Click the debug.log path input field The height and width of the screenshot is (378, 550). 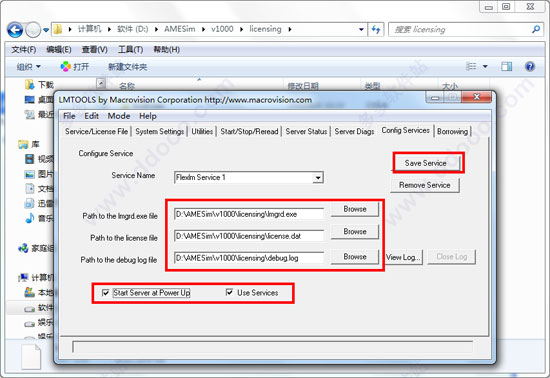[249, 258]
